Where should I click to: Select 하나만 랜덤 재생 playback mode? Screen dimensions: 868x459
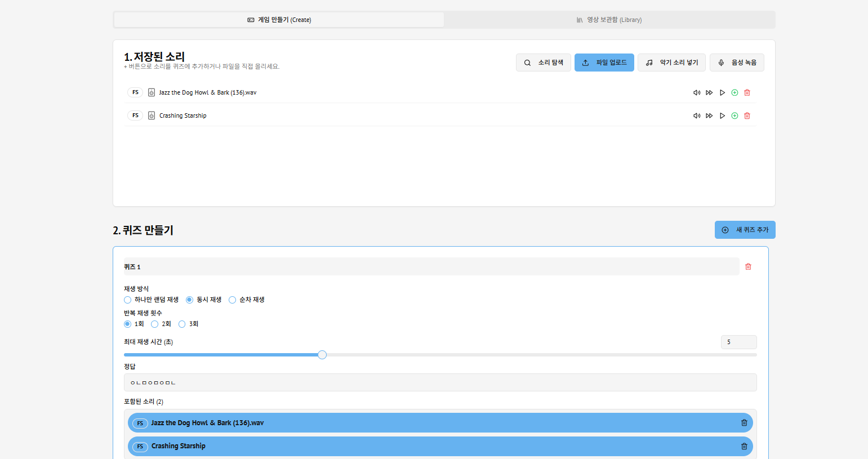[x=128, y=300]
